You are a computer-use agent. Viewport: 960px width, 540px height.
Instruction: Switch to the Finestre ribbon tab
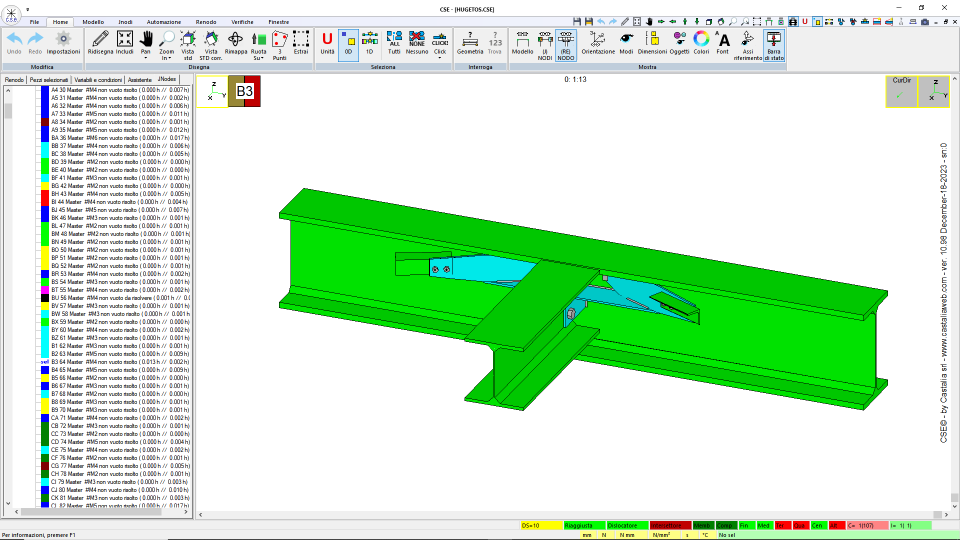coord(279,22)
